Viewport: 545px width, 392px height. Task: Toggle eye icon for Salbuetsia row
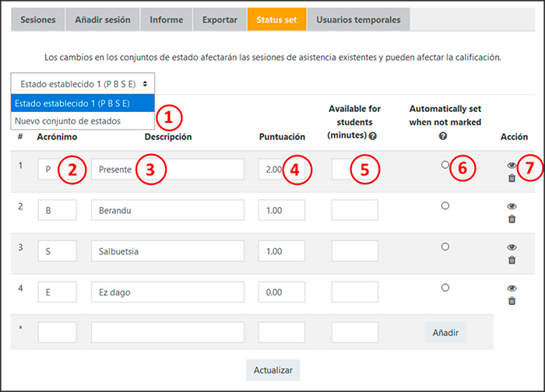click(512, 247)
